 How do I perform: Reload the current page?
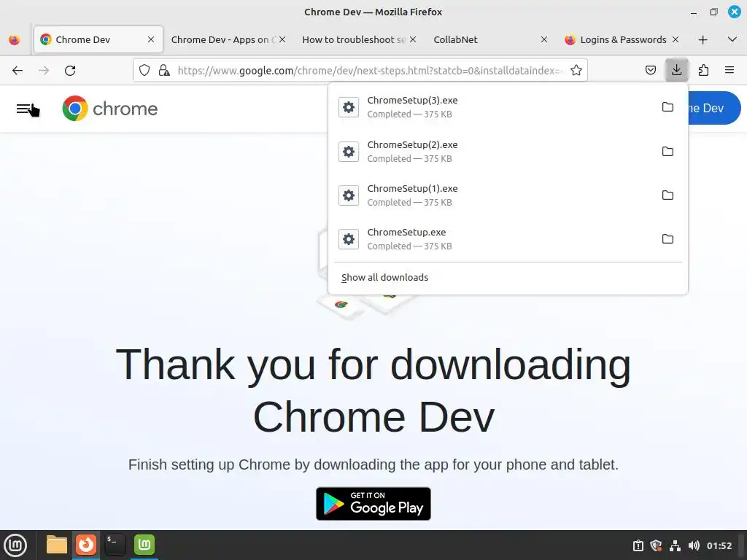pos(70,71)
